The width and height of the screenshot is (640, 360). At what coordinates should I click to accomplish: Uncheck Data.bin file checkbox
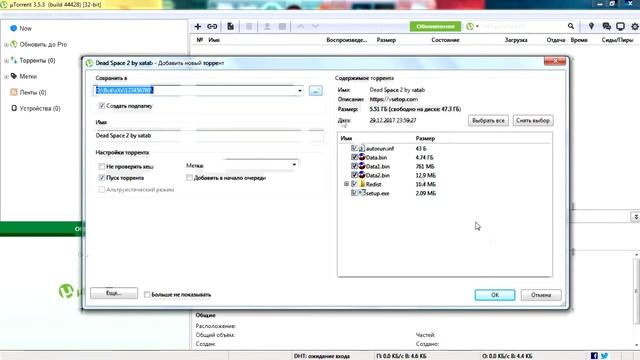[x=354, y=157]
